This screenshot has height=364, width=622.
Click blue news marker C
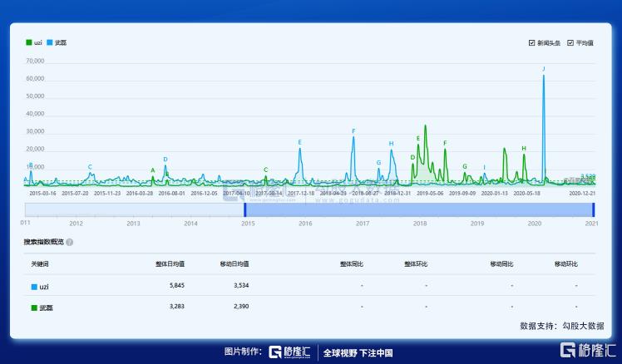(x=90, y=167)
